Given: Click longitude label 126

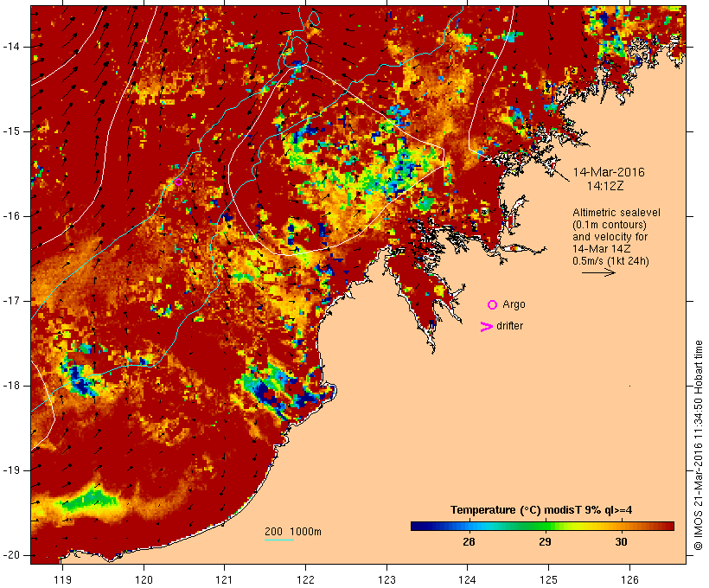Looking at the screenshot, I should (629, 579).
